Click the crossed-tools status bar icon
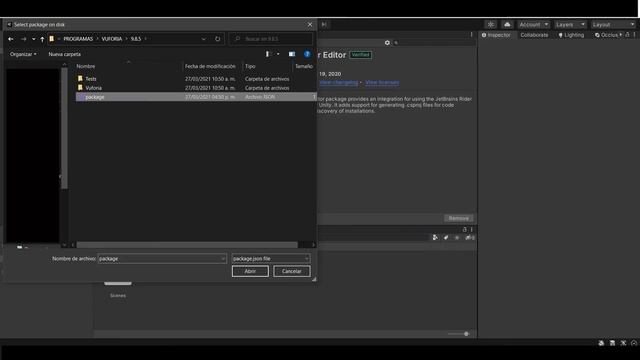The height and width of the screenshot is (360, 640). [623, 343]
